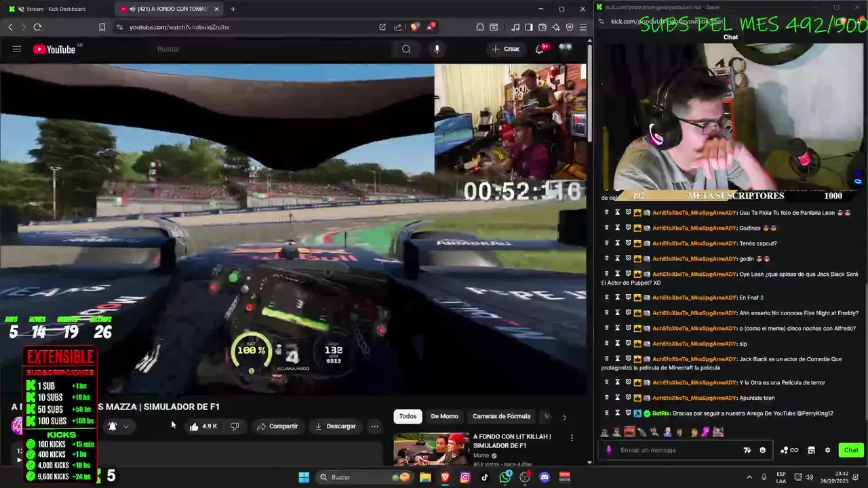Focus the YouTube Buscar search field
The image size is (868, 488).
pyautogui.click(x=271, y=49)
